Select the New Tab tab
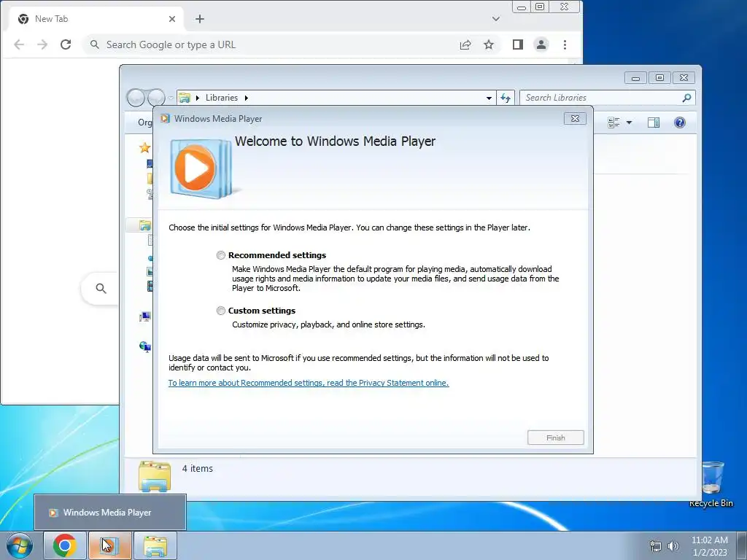This screenshot has width=747, height=560. click(96, 19)
